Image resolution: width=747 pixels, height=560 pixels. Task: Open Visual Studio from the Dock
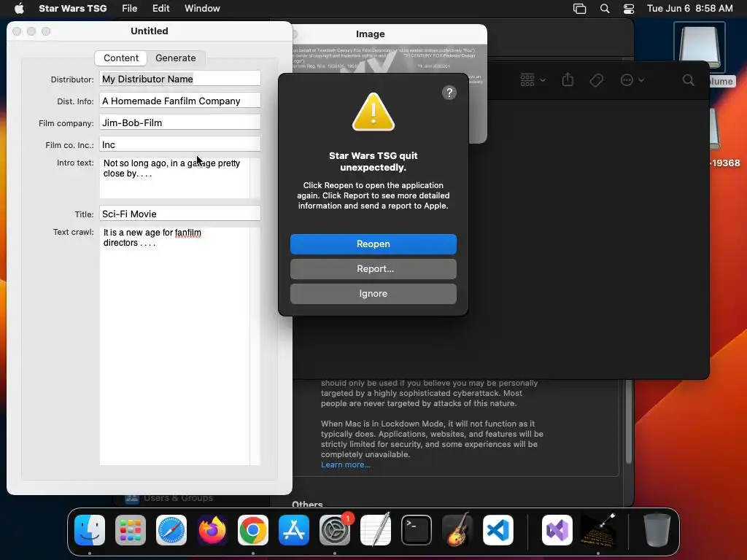[x=557, y=530]
